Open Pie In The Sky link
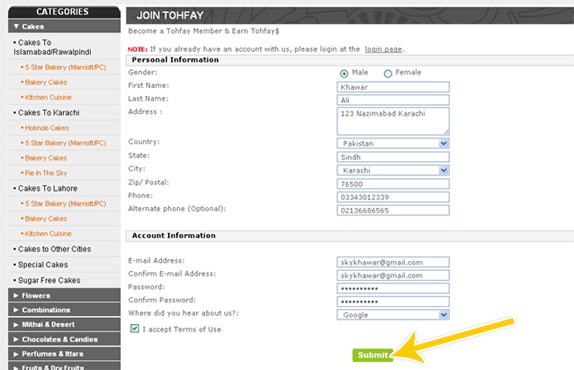Viewport: 574px width, 370px height. (x=46, y=173)
